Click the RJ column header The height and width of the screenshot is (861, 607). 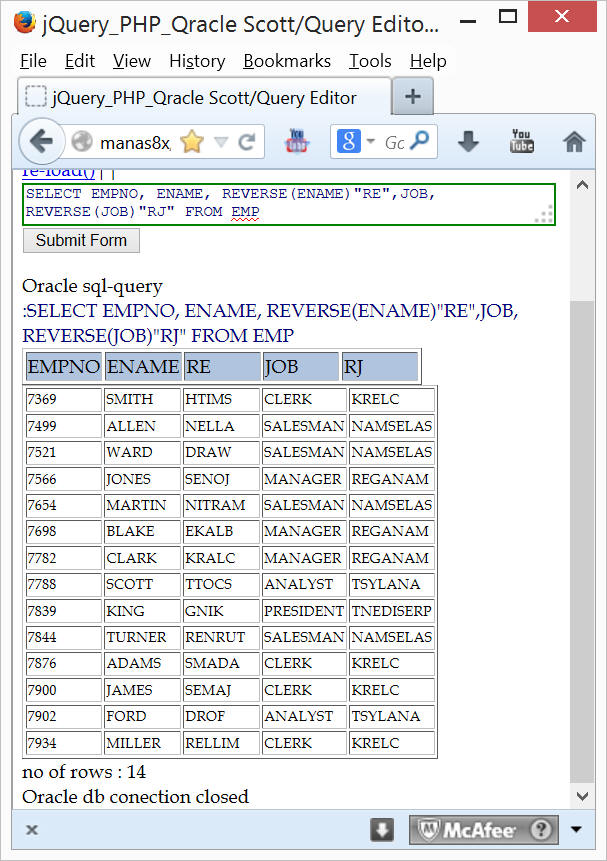coord(380,366)
